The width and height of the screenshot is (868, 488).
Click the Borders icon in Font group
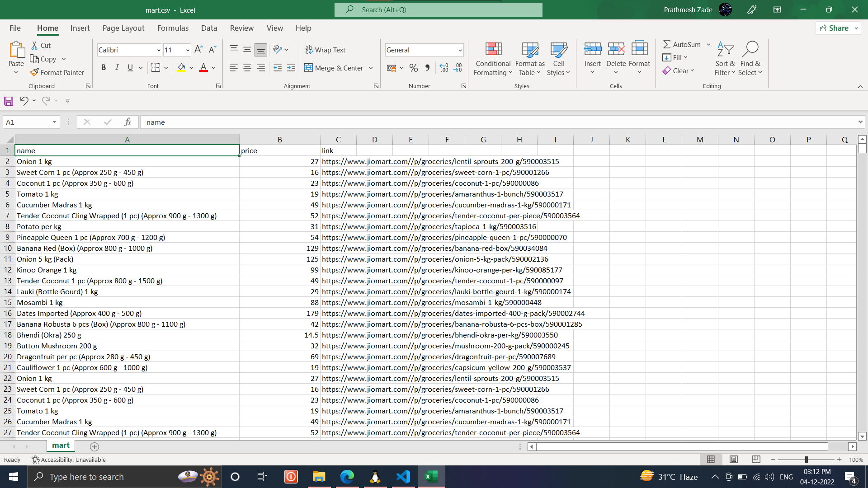point(156,68)
